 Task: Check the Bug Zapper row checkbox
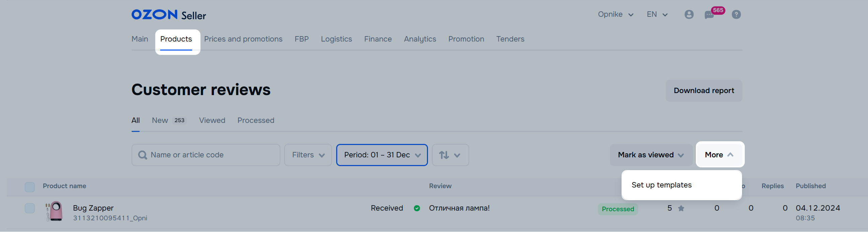pos(30,209)
